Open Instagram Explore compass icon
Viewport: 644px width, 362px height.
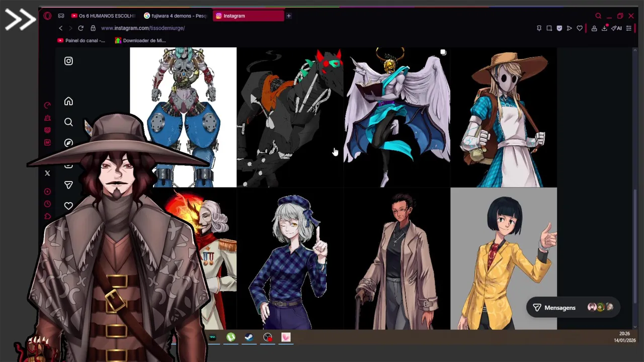pyautogui.click(x=68, y=143)
